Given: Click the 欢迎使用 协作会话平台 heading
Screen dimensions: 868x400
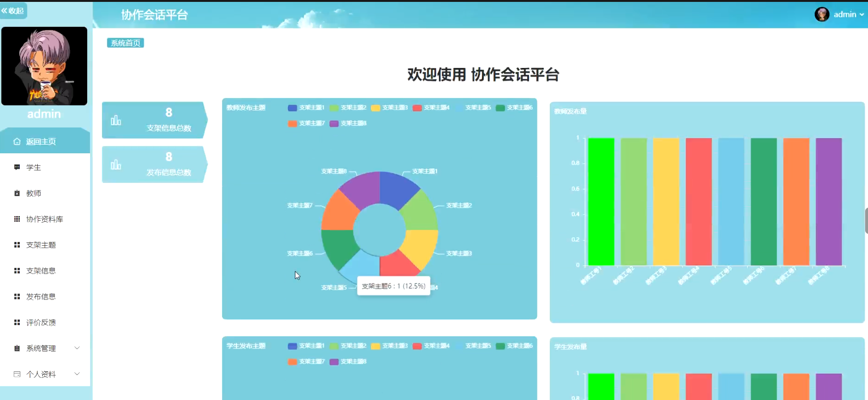Looking at the screenshot, I should (483, 75).
